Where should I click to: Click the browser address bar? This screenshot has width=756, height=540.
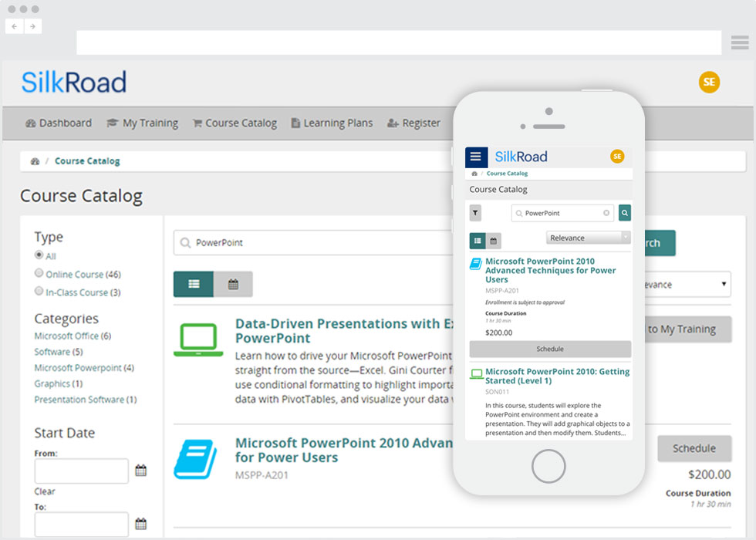[399, 42]
